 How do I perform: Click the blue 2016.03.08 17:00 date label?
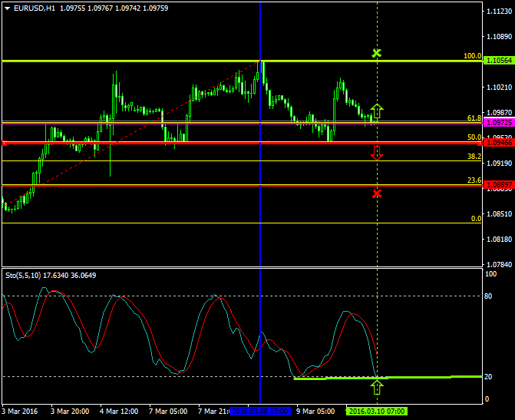(260, 412)
